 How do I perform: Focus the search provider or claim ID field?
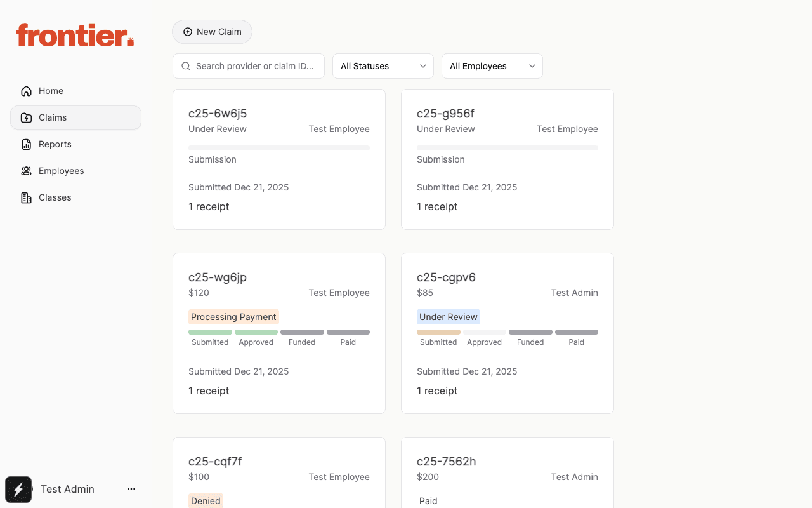(x=254, y=66)
